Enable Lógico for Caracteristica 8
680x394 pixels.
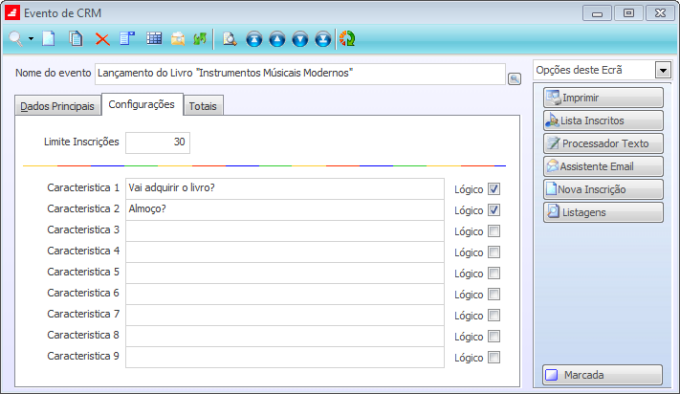(494, 336)
